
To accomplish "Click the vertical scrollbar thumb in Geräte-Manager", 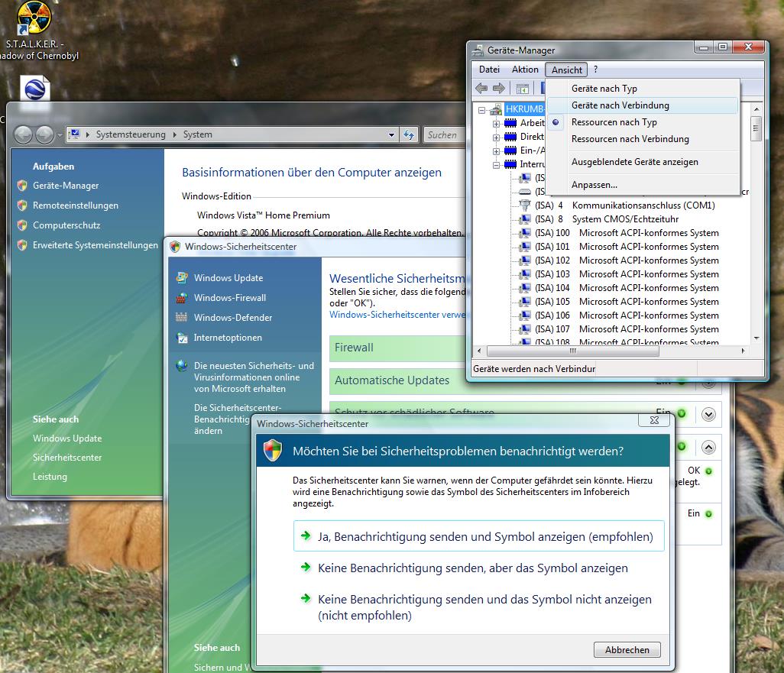I will (756, 128).
